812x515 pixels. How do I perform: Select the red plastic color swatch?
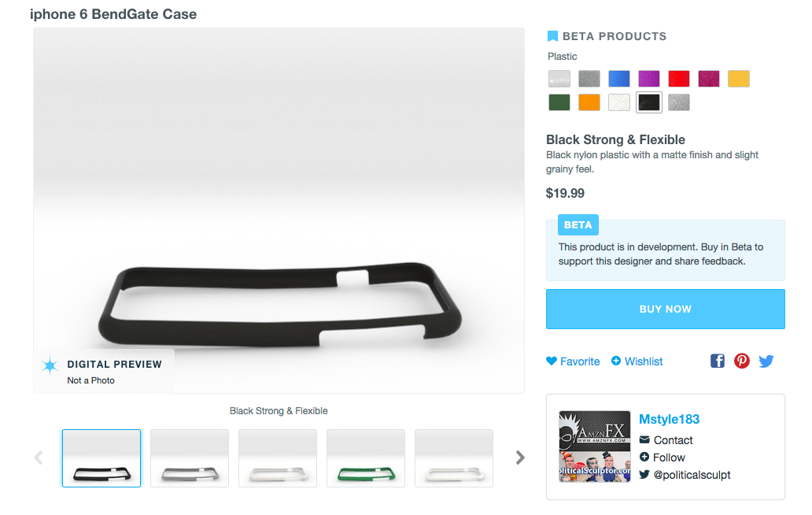coord(679,79)
